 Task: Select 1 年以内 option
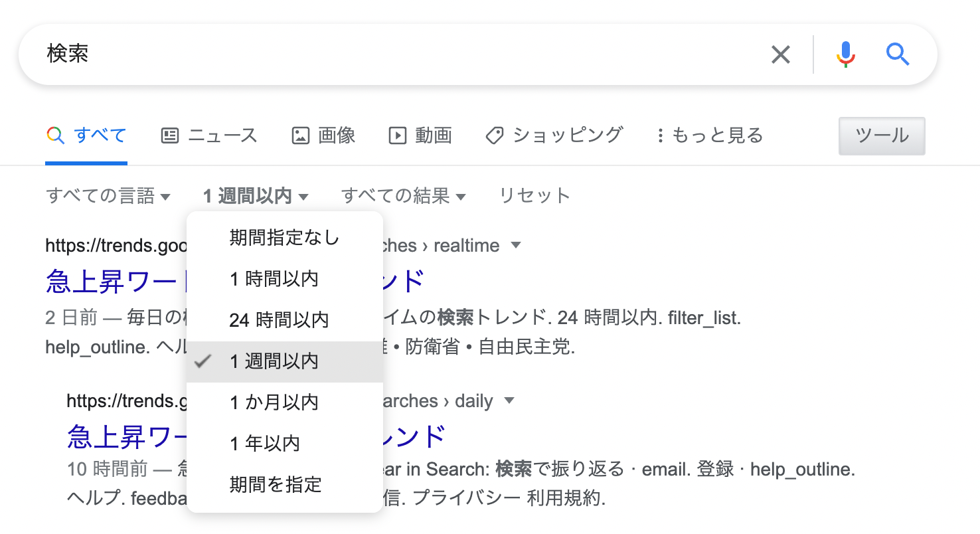click(285, 444)
